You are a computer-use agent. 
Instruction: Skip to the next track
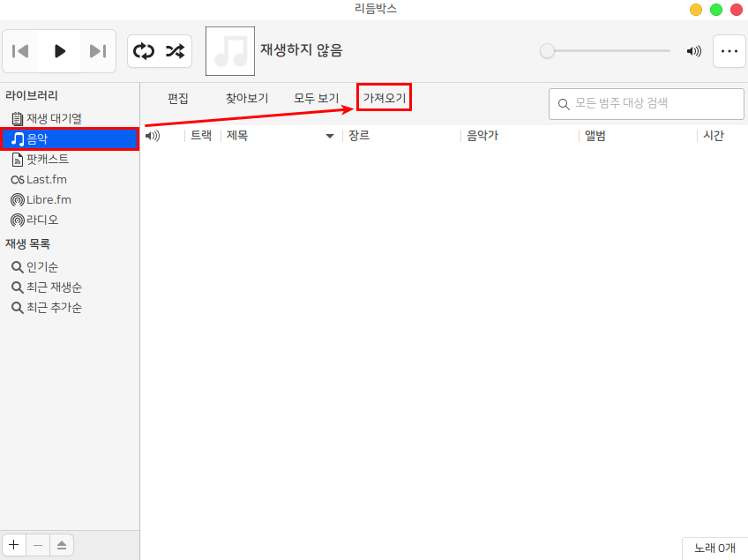point(98,51)
